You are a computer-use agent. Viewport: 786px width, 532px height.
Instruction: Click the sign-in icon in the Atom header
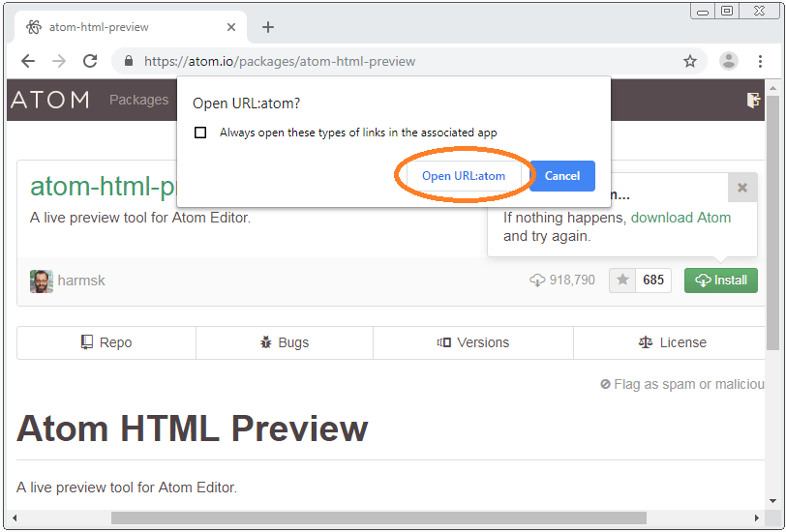tap(753, 100)
